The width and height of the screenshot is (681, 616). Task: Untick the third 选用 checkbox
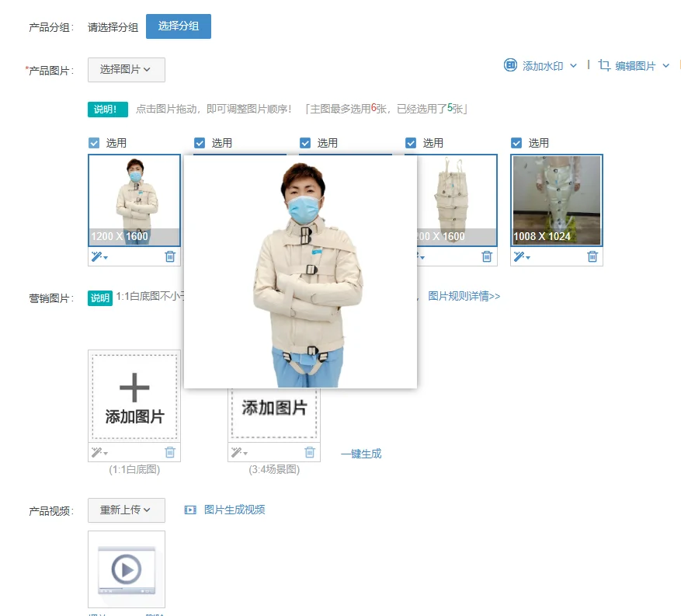coord(305,143)
